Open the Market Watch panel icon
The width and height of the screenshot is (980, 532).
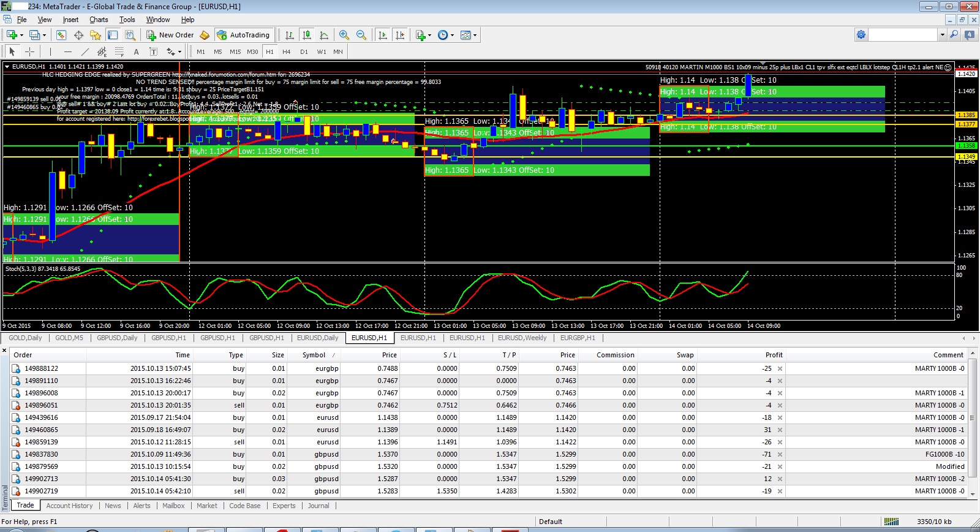coord(61,35)
